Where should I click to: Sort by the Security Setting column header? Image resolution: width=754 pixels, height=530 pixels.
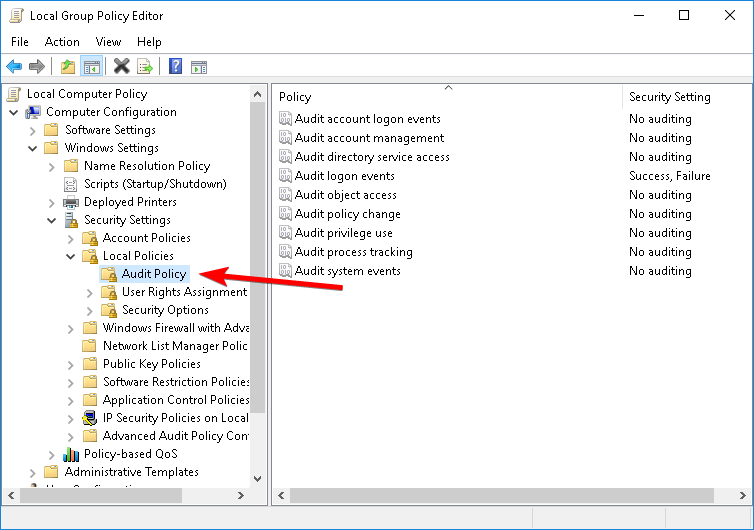[x=669, y=97]
